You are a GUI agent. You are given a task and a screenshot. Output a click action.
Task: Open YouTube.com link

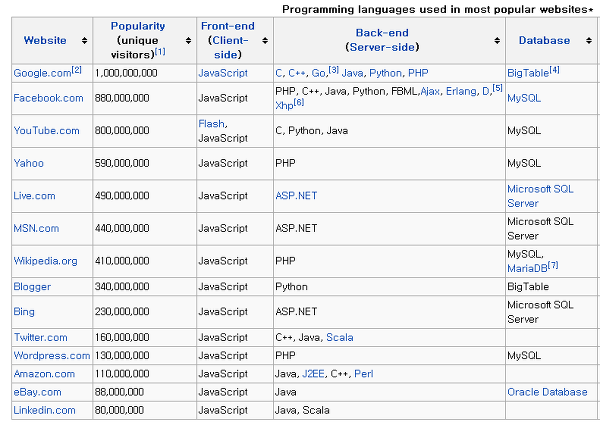coord(46,131)
